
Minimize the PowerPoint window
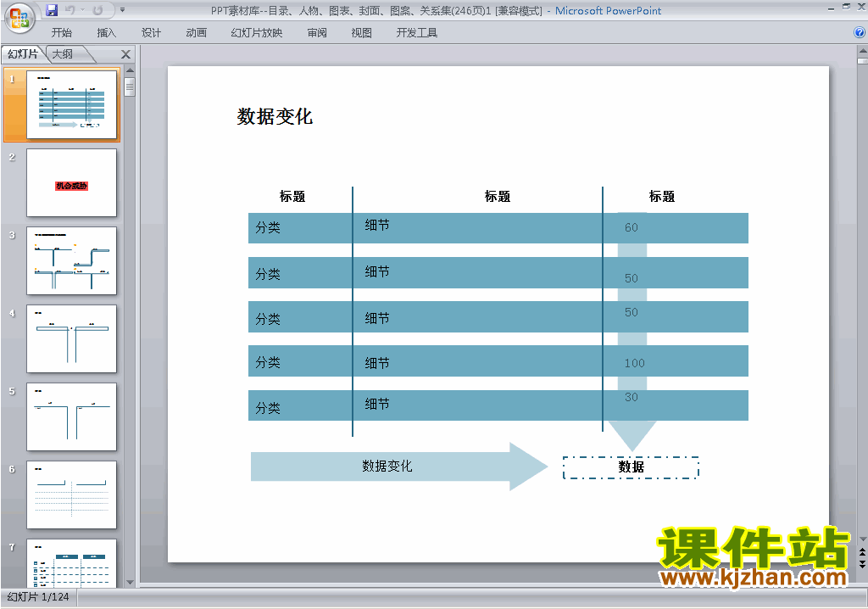click(x=831, y=8)
